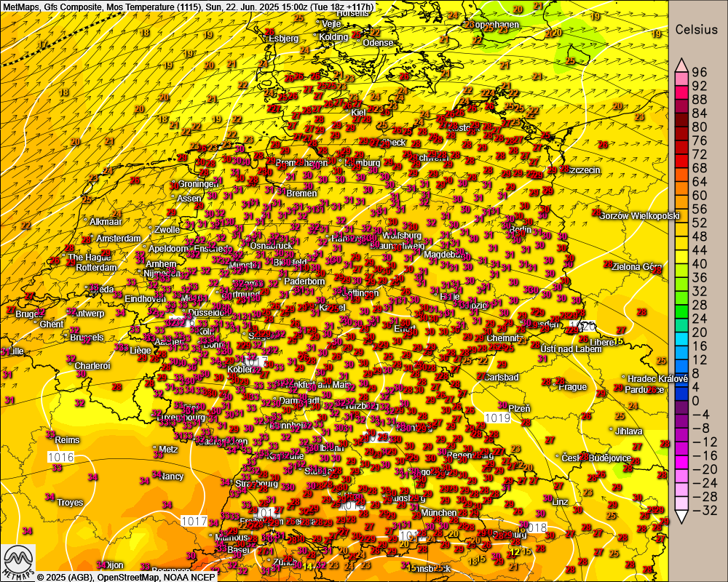This screenshot has width=728, height=582.
Task: Click the Jihlava city marker dot
Action: pyautogui.click(x=611, y=431)
